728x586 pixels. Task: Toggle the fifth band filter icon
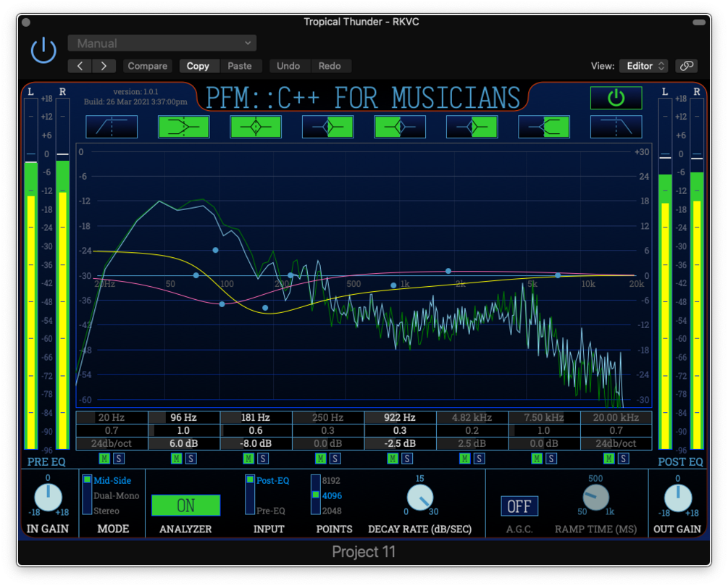tap(400, 127)
